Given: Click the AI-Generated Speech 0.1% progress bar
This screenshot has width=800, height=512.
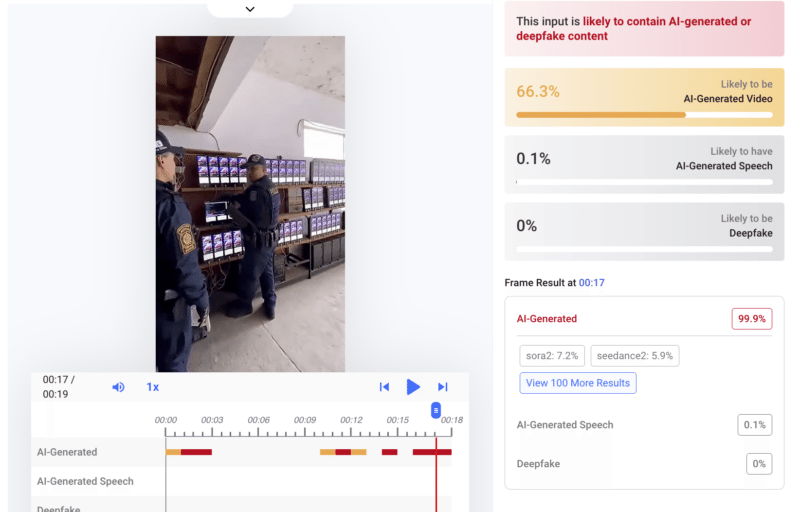Looking at the screenshot, I should coord(644,182).
